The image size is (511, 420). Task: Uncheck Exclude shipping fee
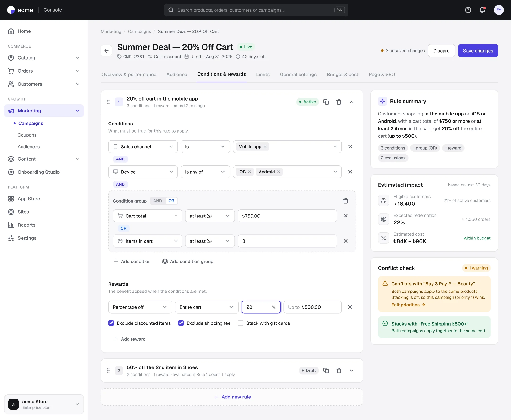(x=181, y=323)
